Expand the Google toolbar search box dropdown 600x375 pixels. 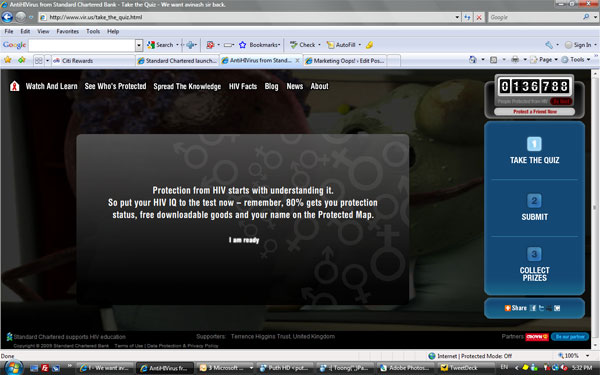(139, 45)
